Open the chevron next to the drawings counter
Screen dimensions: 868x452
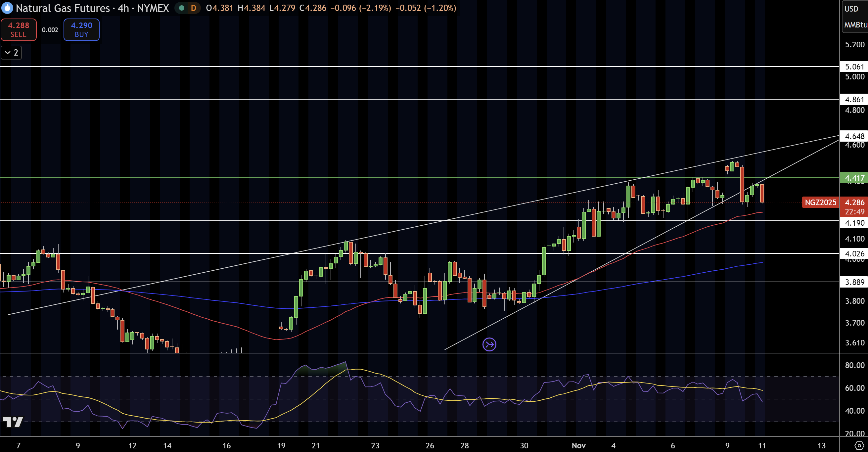click(7, 53)
